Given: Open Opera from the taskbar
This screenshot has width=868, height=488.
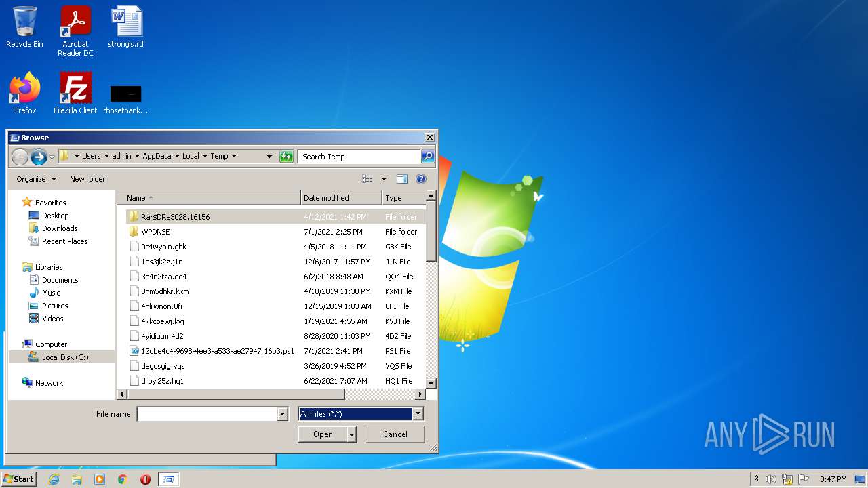Looking at the screenshot, I should (145, 479).
